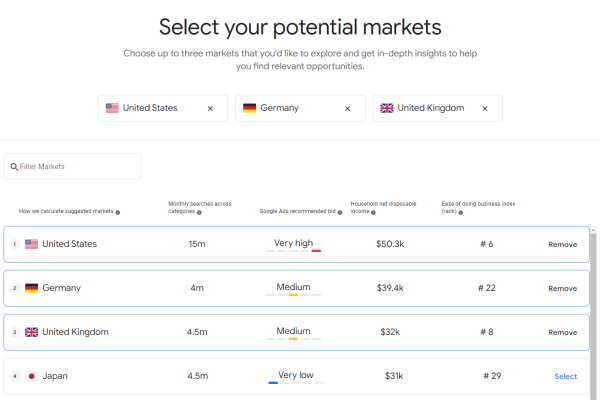Open info icon for Google Ads recommended bid
This screenshot has width=600, height=400.
click(x=340, y=212)
